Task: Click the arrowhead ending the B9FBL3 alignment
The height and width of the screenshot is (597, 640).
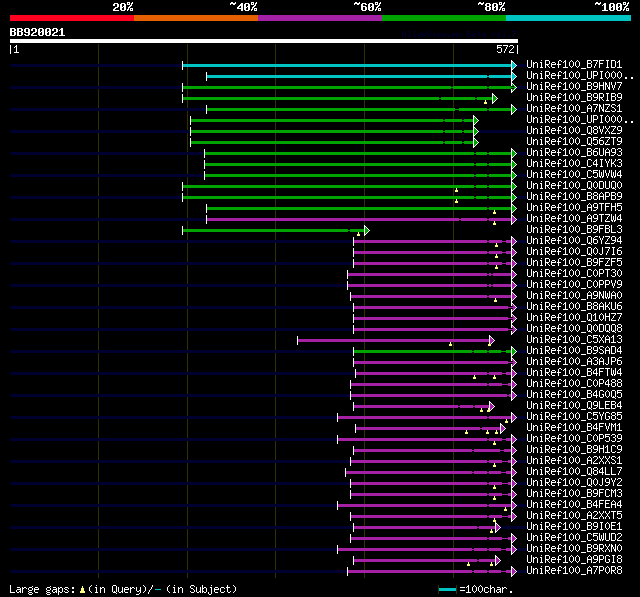Action: 367,231
